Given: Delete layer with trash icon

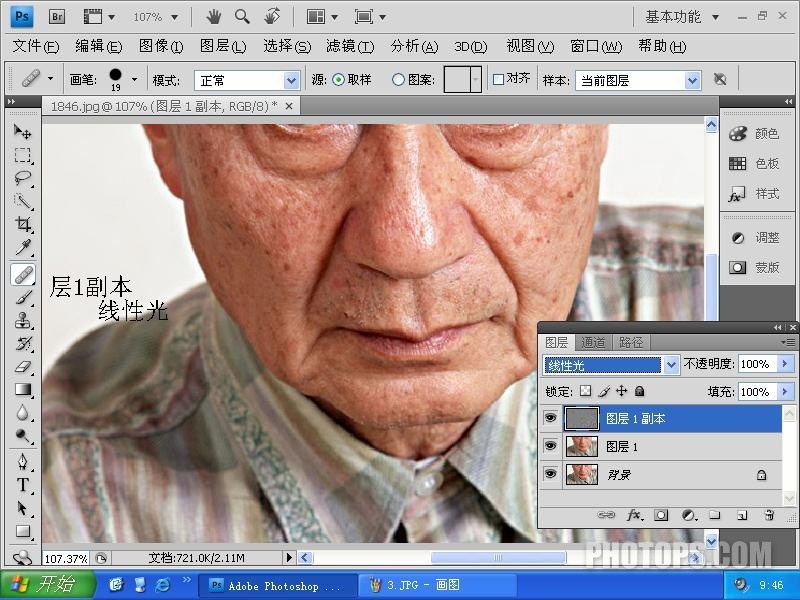Looking at the screenshot, I should [x=770, y=515].
